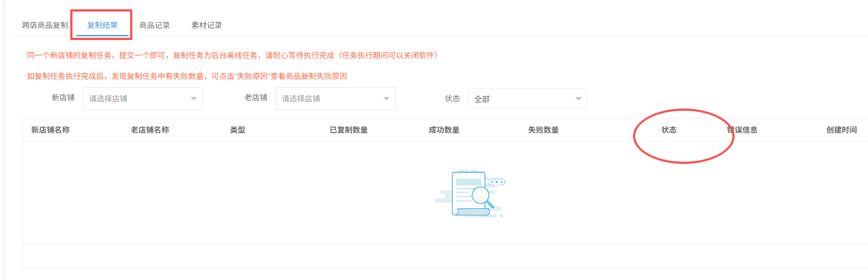Expand the 状态 filter showing 全部
Image resolution: width=868 pixels, height=279 pixels.
click(527, 99)
